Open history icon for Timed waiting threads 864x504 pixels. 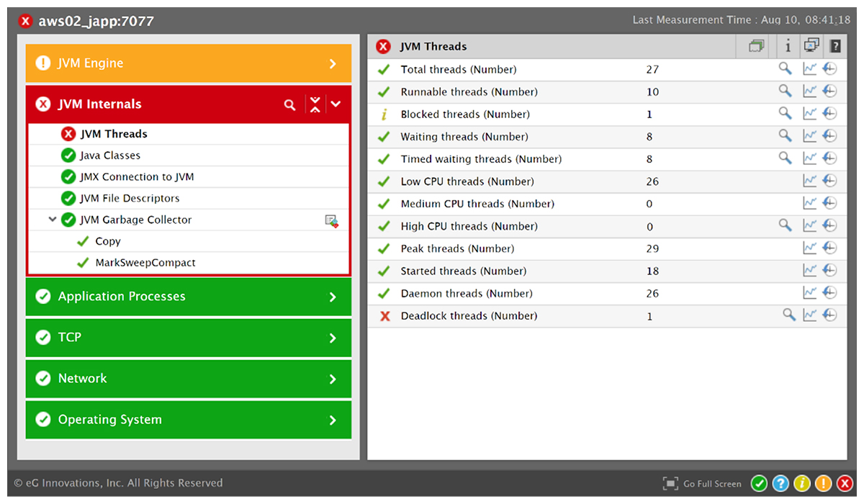click(829, 158)
